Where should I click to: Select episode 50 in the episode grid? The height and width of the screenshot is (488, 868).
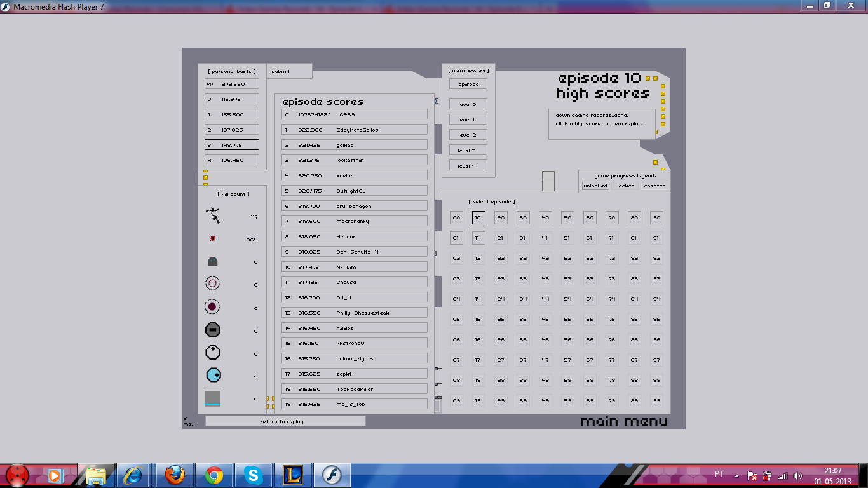coord(567,218)
